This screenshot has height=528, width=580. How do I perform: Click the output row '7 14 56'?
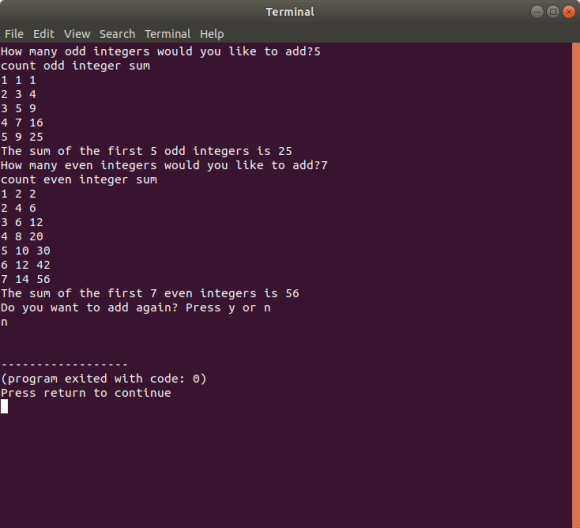(26, 279)
